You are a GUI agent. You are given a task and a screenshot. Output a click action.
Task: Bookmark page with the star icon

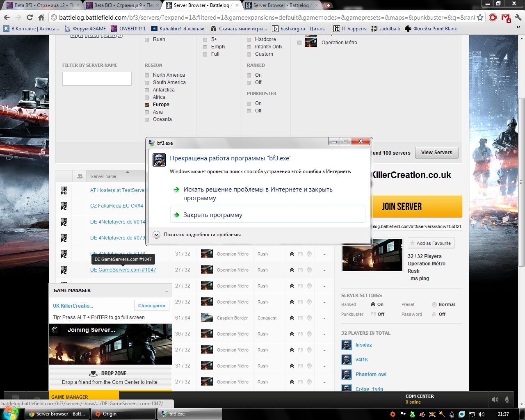click(480, 17)
